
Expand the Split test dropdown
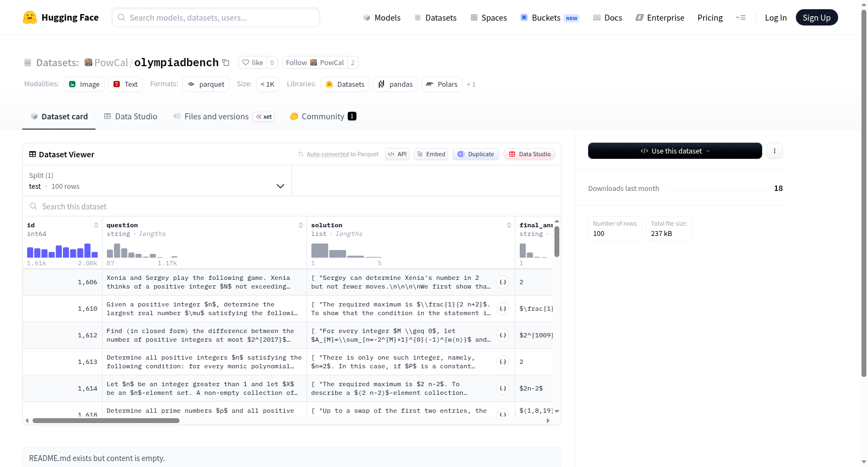pyautogui.click(x=157, y=181)
